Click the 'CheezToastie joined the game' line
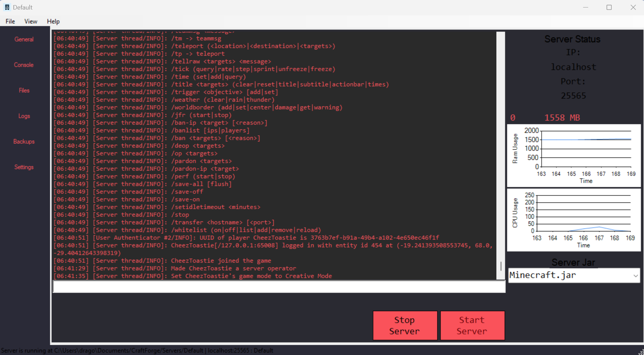The height and width of the screenshot is (355, 644). coord(162,261)
